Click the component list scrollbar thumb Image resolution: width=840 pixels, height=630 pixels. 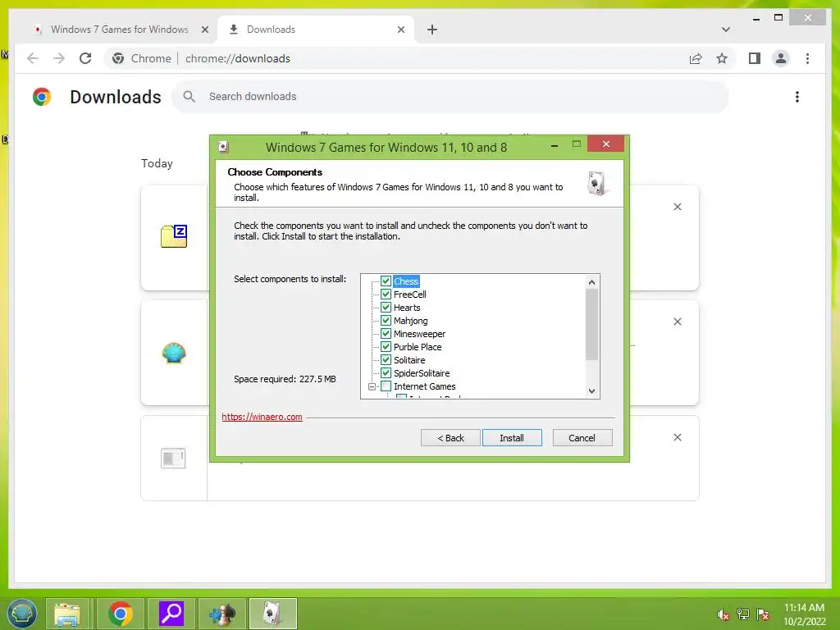[591, 325]
